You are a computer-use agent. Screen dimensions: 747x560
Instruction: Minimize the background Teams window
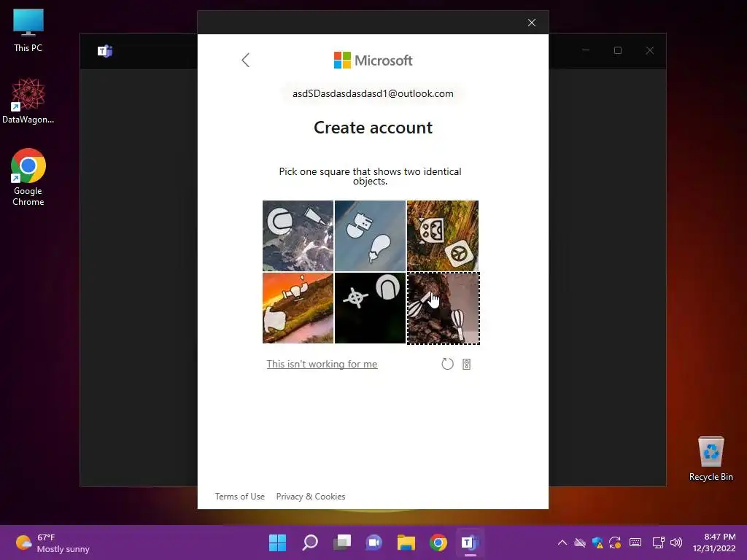pos(586,50)
